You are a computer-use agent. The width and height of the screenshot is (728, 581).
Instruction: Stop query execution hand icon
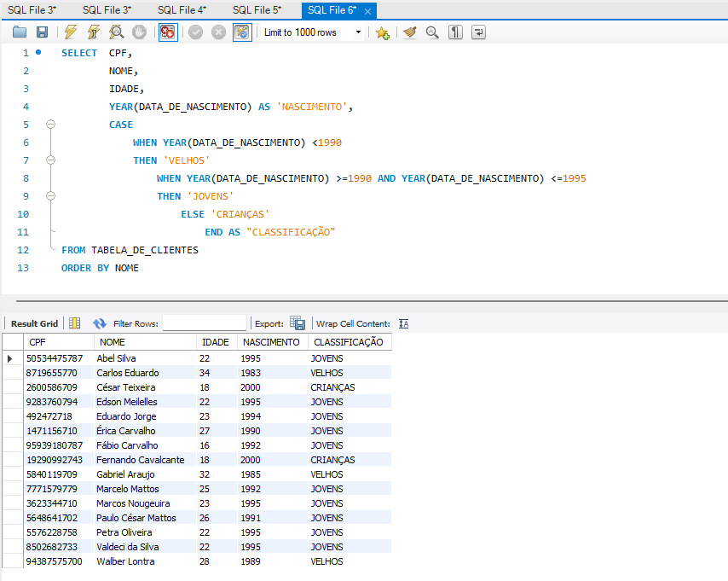point(139,32)
